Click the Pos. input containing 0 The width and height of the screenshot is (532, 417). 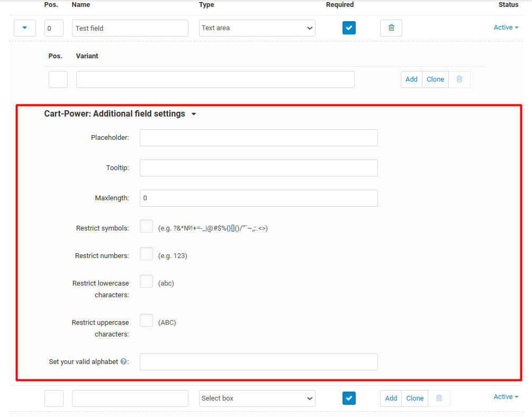click(x=53, y=28)
